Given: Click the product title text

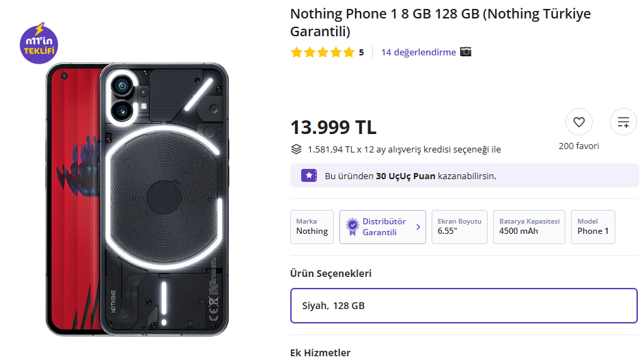Looking at the screenshot, I should [440, 23].
